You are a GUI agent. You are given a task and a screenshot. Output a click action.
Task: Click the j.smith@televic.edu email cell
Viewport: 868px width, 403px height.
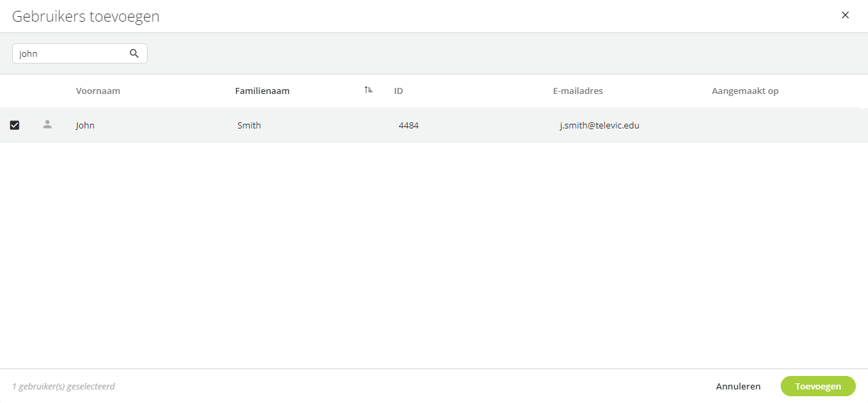coord(599,125)
